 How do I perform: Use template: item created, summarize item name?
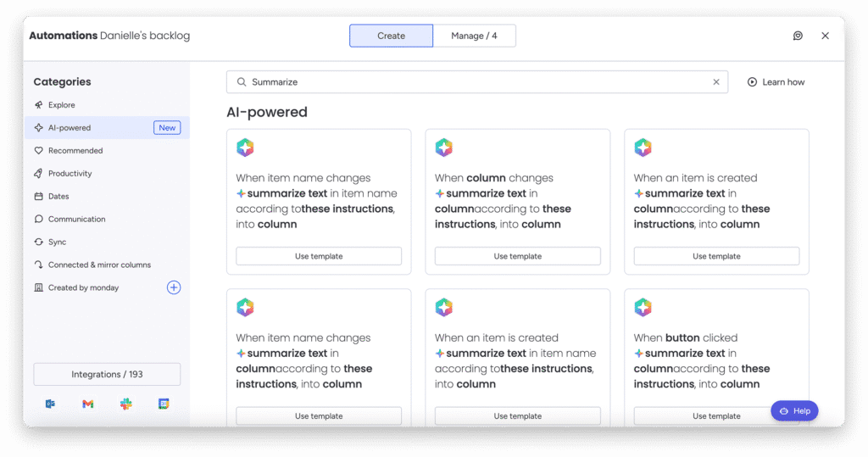pyautogui.click(x=518, y=416)
